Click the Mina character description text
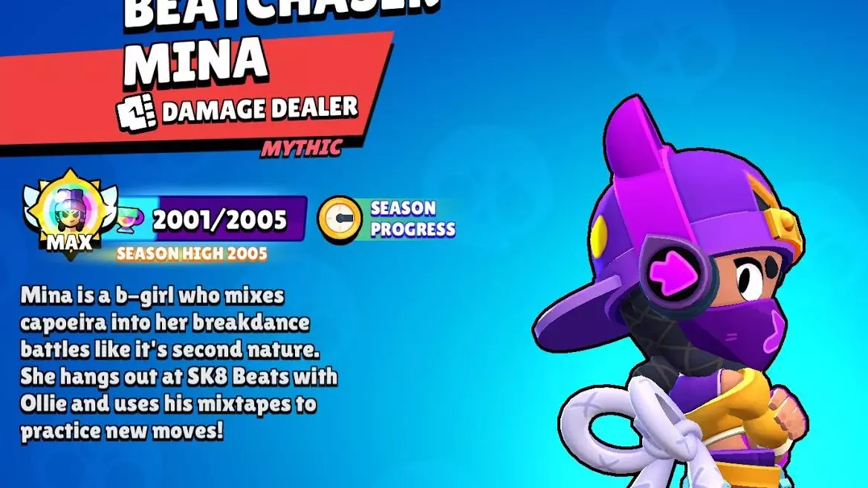Image resolution: width=868 pixels, height=488 pixels. [178, 363]
